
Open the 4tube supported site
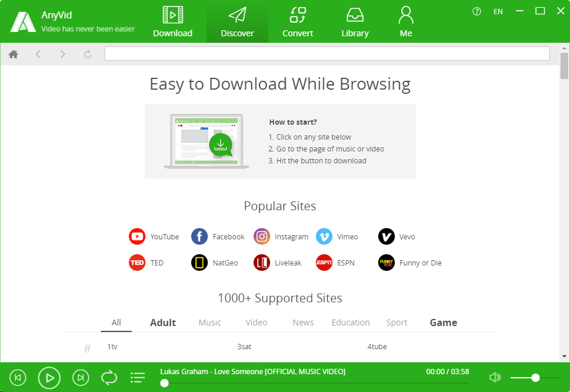point(377,346)
